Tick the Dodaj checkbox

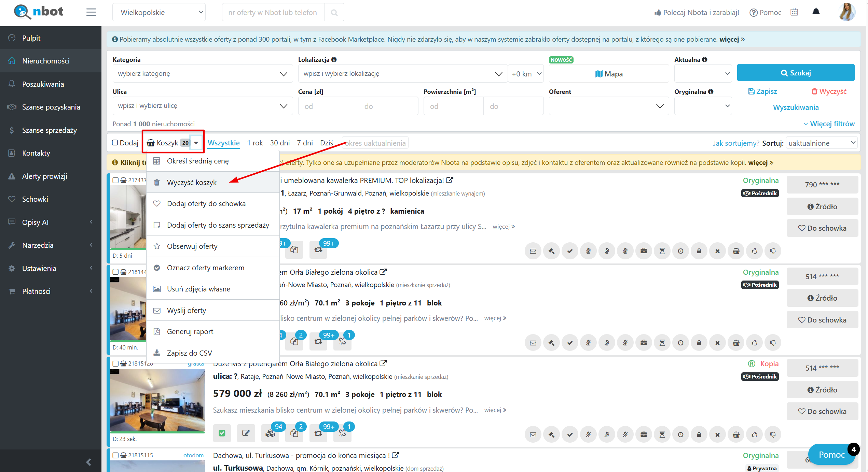tap(115, 143)
